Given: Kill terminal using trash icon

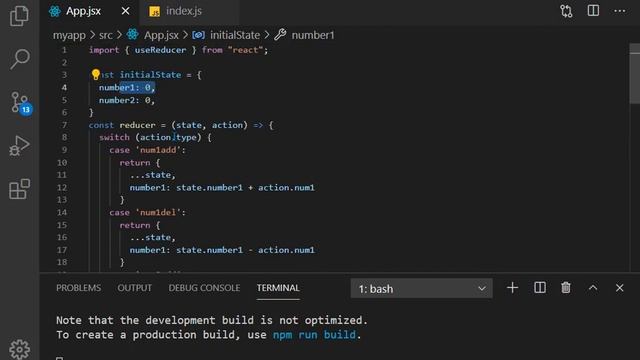Looking at the screenshot, I should tap(566, 288).
